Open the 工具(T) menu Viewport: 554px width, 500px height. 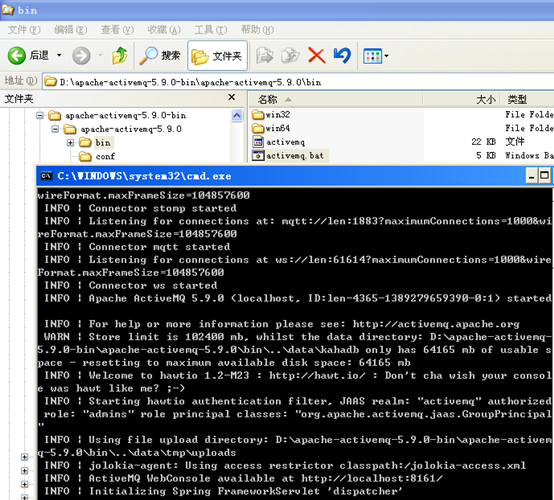point(211,30)
